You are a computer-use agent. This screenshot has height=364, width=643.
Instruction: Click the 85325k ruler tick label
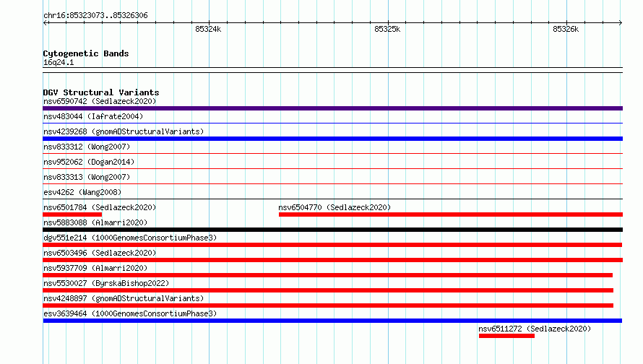387,29
